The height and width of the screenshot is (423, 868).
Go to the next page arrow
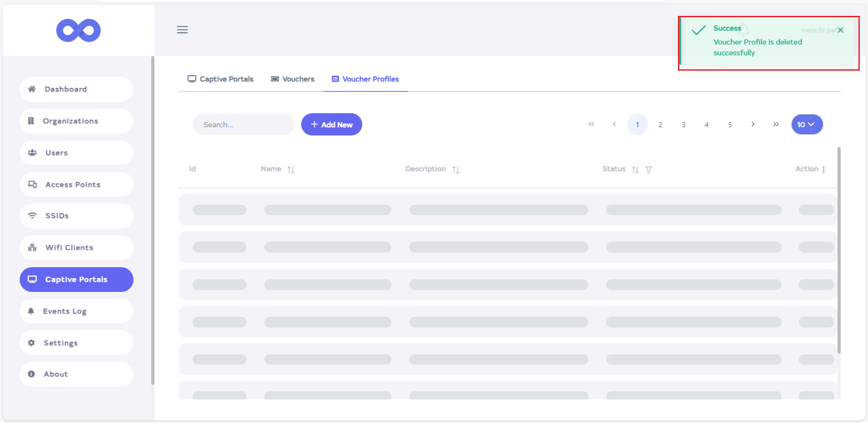pyautogui.click(x=753, y=125)
